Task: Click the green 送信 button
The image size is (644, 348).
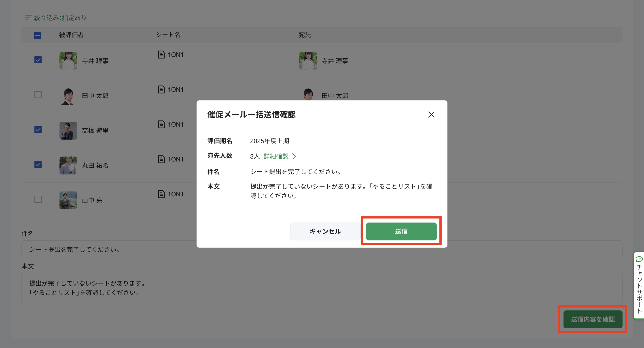Action: coord(401,231)
